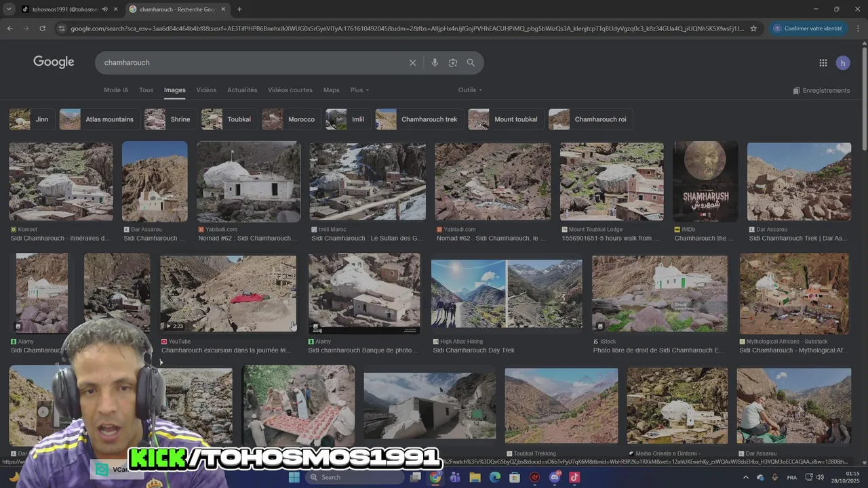Open the Komoot Sidi Chamharouch image result
Screen dimensions: 868x488
[61, 182]
